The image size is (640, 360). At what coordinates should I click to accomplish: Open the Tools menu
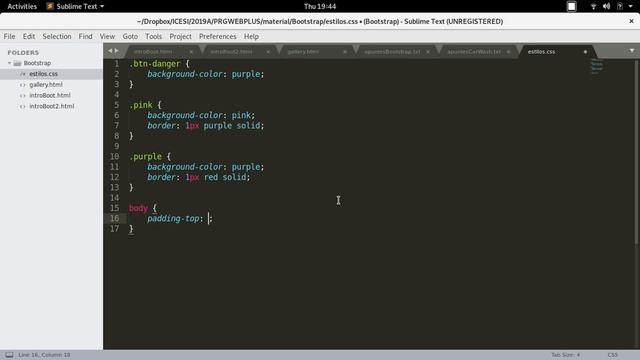click(153, 36)
